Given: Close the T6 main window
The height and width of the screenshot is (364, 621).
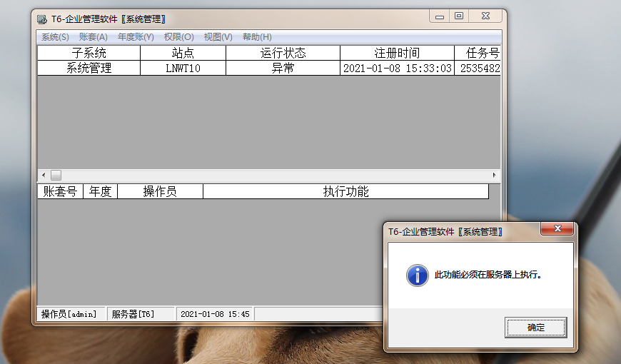Looking at the screenshot, I should point(485,16).
